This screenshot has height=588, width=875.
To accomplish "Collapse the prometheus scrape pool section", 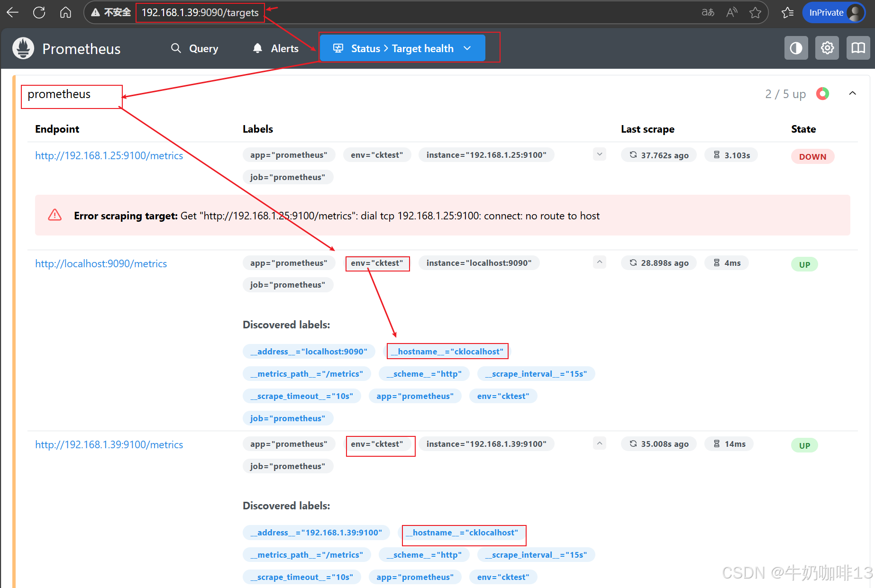I will pos(852,93).
